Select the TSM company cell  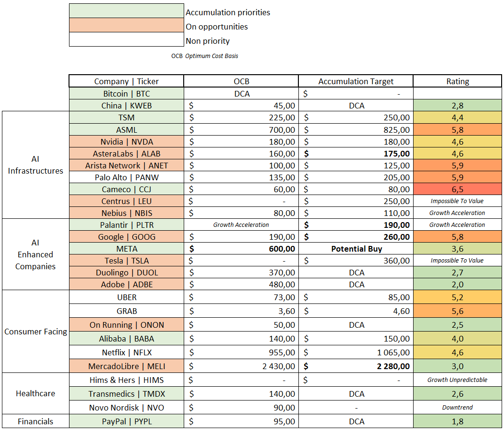[126, 117]
